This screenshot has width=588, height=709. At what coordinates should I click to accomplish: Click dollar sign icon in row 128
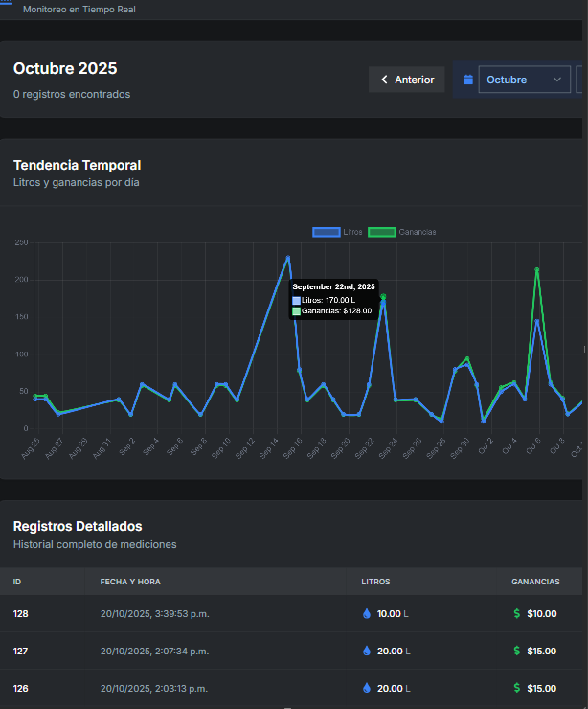(x=517, y=614)
